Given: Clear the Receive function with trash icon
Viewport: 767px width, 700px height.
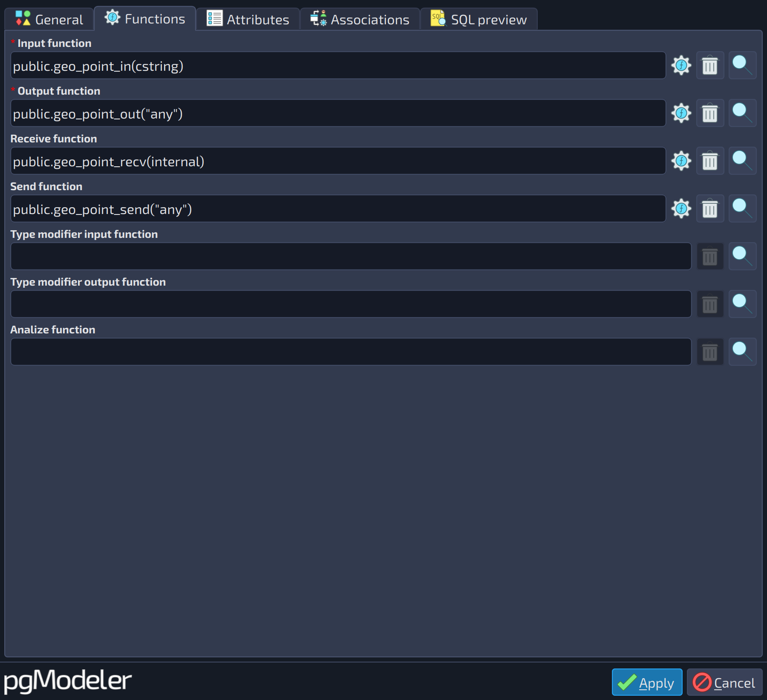Looking at the screenshot, I should pyautogui.click(x=710, y=161).
